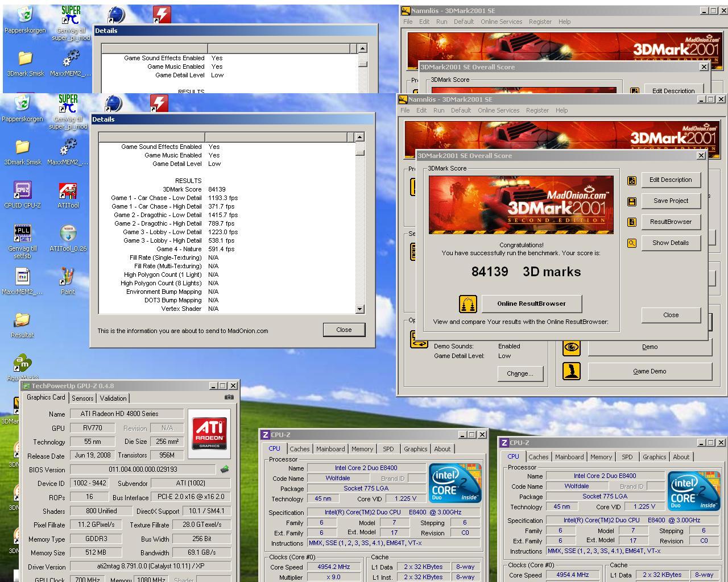Close the 3DMark2001 SE Overall Score dialog

coord(671,315)
